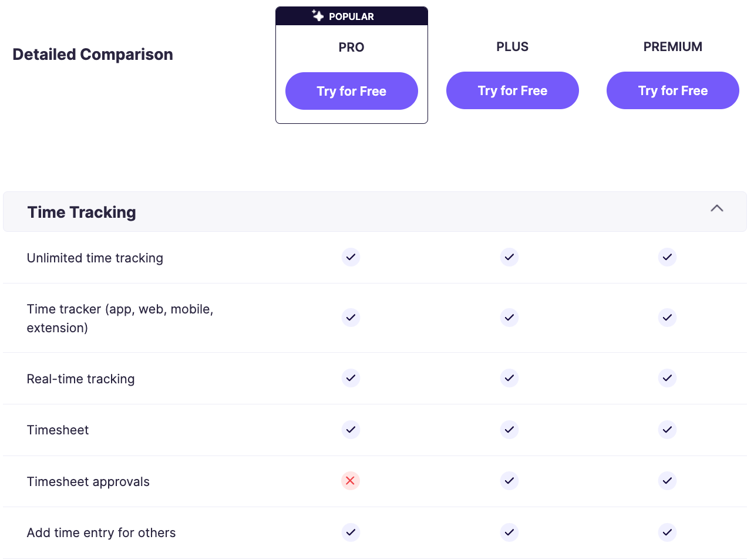Click the red X for Timesheet approvals under PRO
Screen dimensions: 754x560
point(351,481)
